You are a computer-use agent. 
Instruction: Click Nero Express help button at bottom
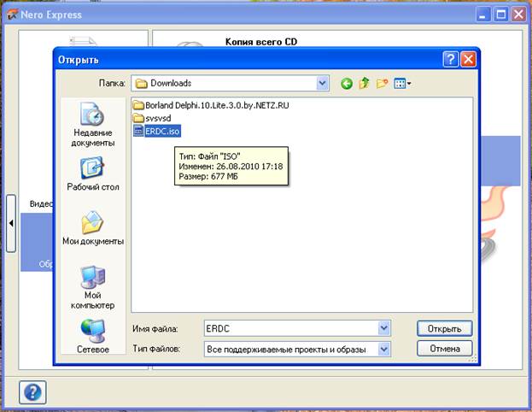(32, 392)
